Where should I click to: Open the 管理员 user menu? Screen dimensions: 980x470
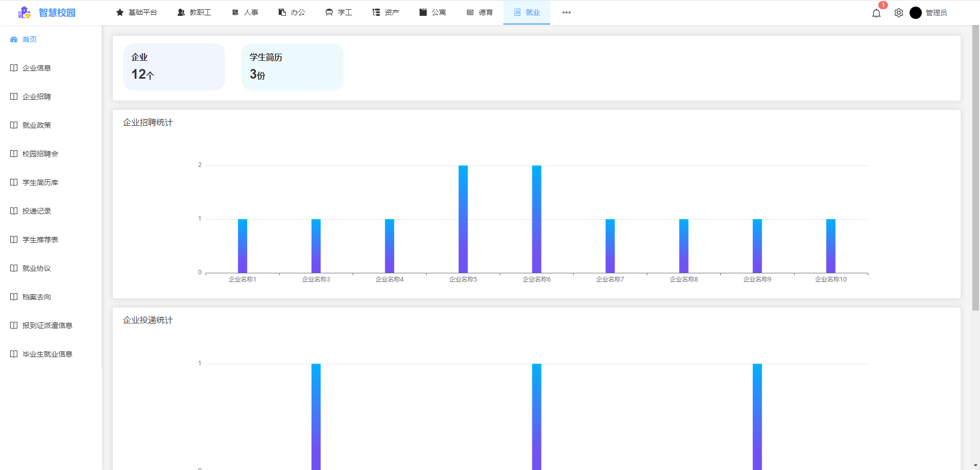[x=936, y=13]
